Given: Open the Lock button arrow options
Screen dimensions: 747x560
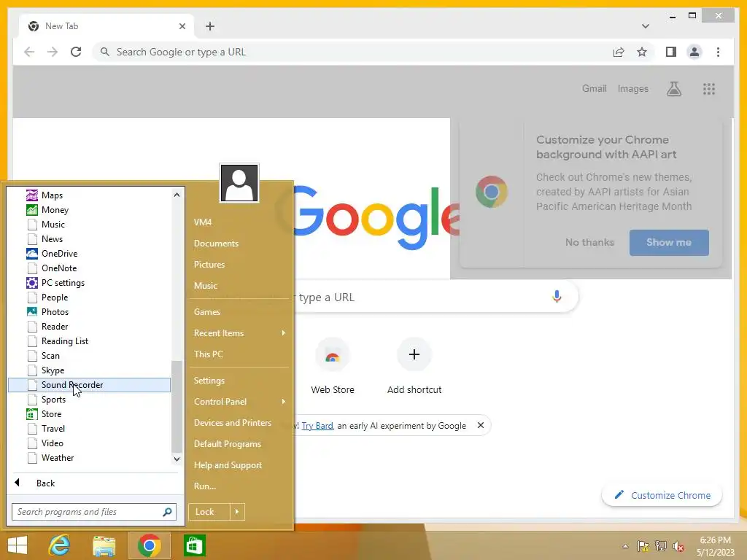Looking at the screenshot, I should 237,512.
